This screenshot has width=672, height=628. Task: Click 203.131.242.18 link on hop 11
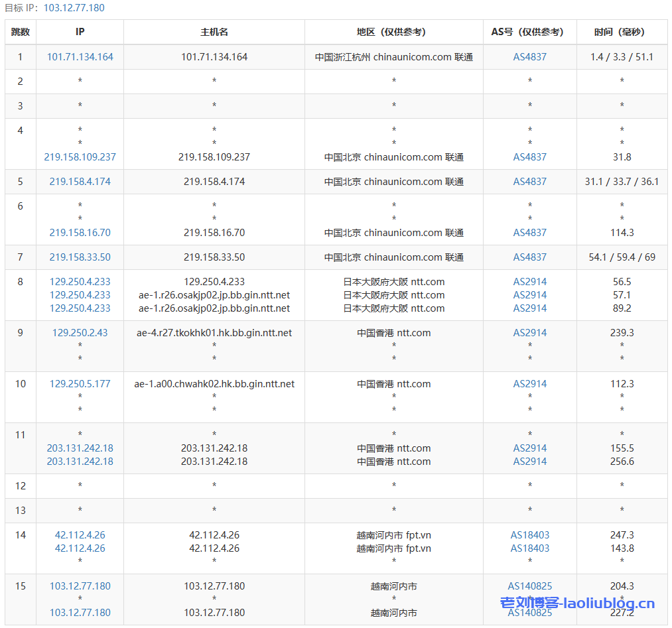pyautogui.click(x=80, y=448)
